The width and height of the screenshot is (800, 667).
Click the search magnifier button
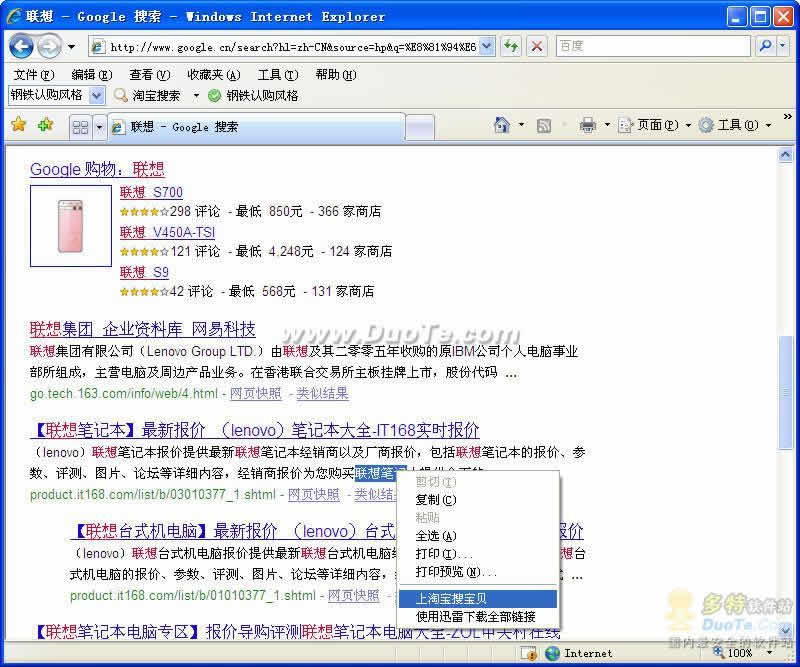tap(765, 46)
